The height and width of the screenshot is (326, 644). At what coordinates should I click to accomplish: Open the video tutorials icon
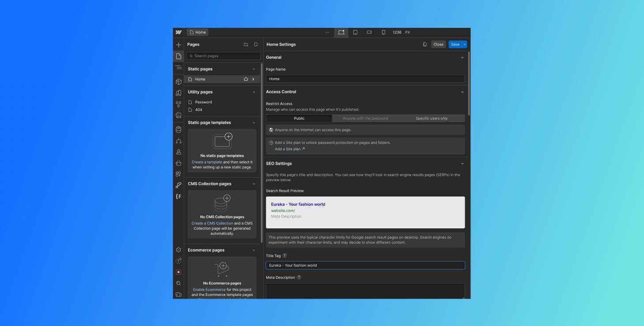[178, 294]
